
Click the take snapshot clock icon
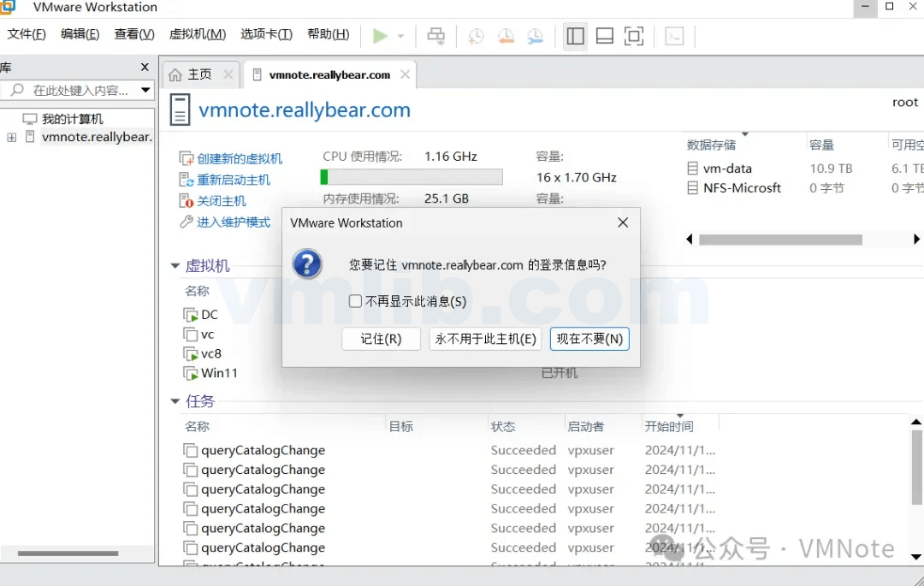pyautogui.click(x=476, y=36)
